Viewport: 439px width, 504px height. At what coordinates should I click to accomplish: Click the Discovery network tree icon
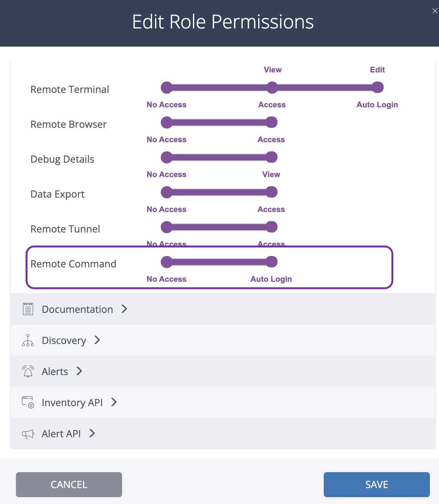click(x=28, y=340)
